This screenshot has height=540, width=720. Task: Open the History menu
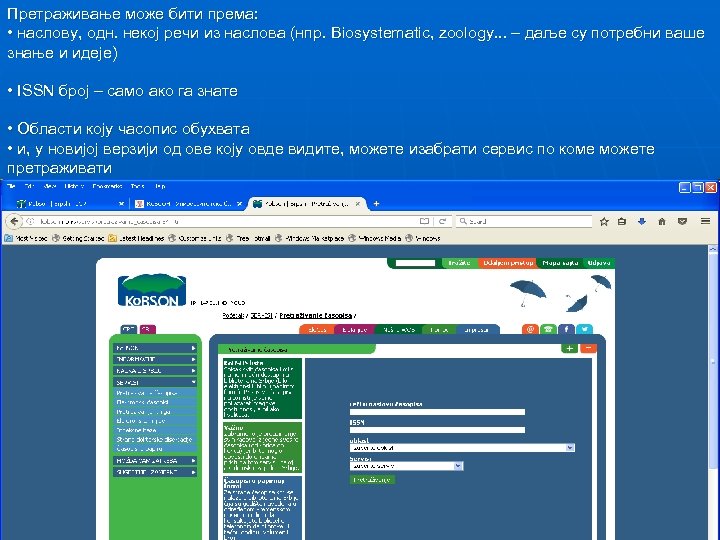click(x=74, y=186)
